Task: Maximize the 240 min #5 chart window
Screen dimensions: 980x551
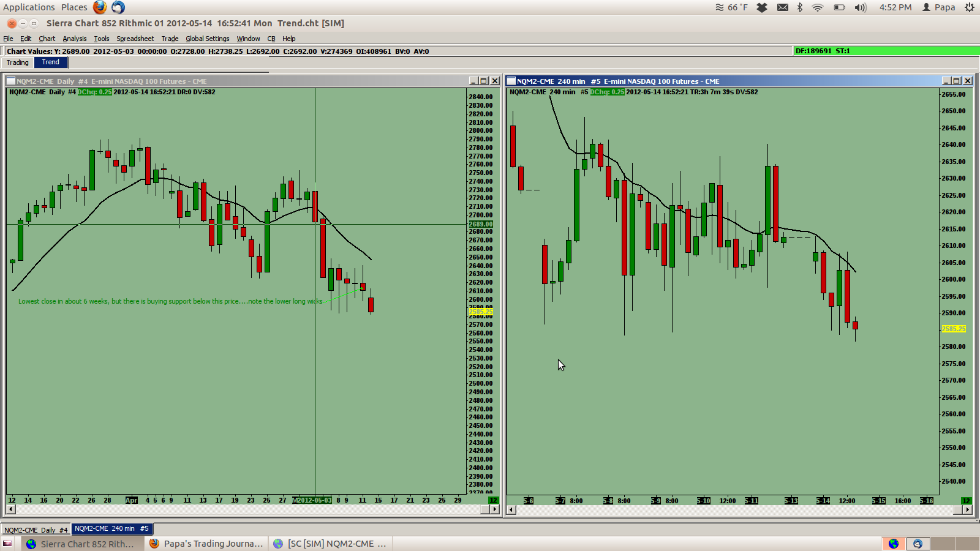Action: (x=957, y=81)
